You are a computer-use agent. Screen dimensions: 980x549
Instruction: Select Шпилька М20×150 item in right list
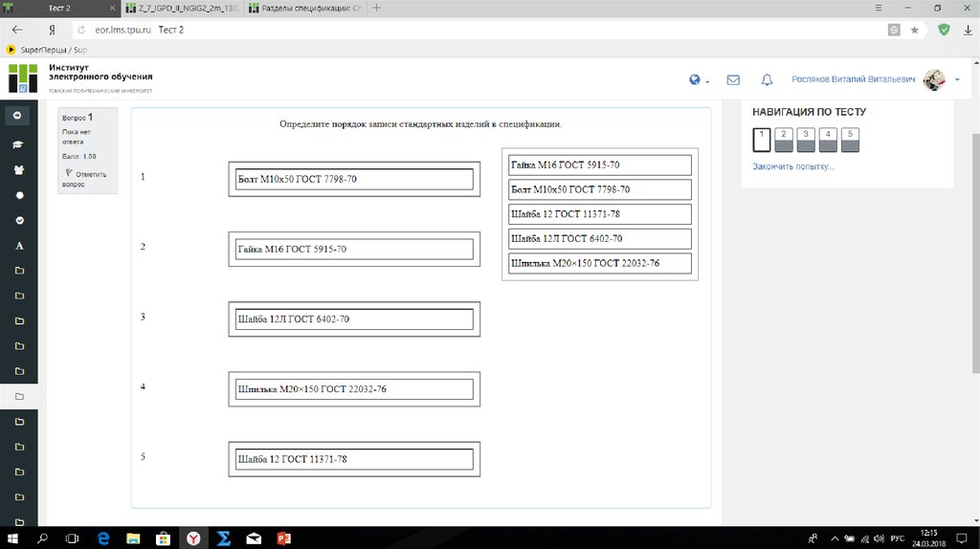click(599, 263)
